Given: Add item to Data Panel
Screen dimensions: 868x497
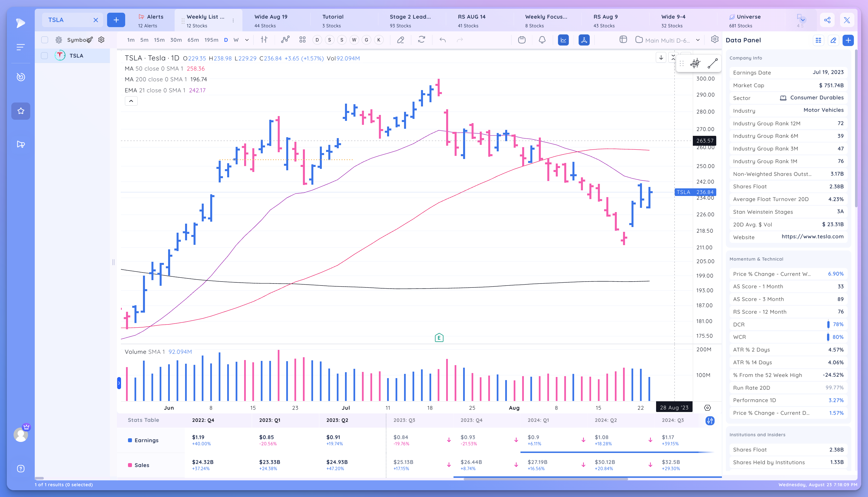Looking at the screenshot, I should [848, 40].
